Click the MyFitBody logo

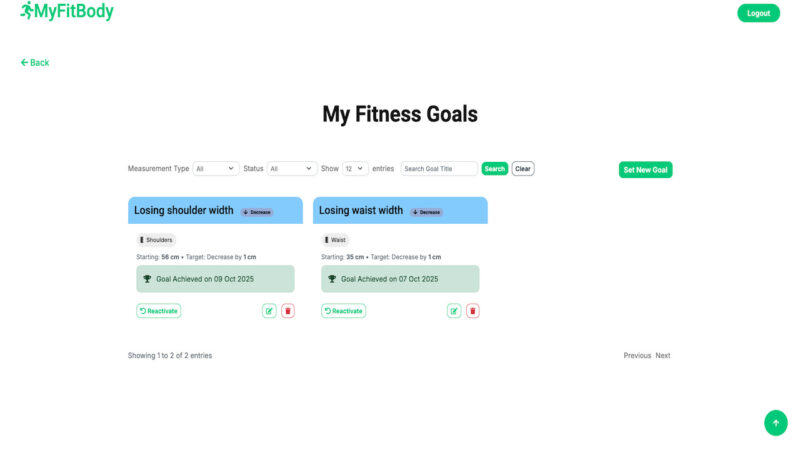[67, 12]
